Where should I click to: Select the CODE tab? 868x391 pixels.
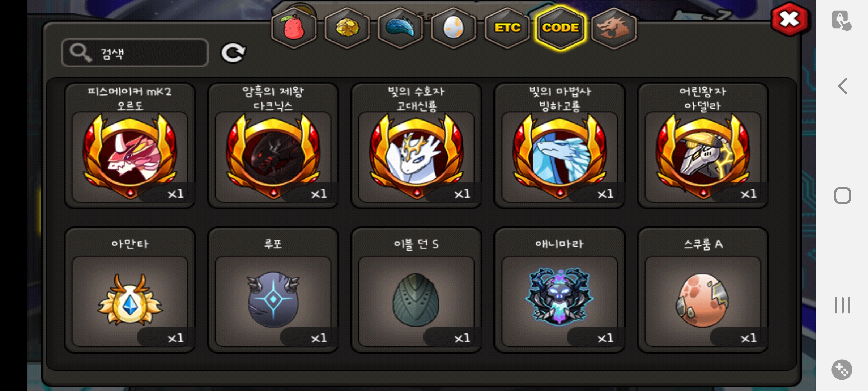point(560,28)
